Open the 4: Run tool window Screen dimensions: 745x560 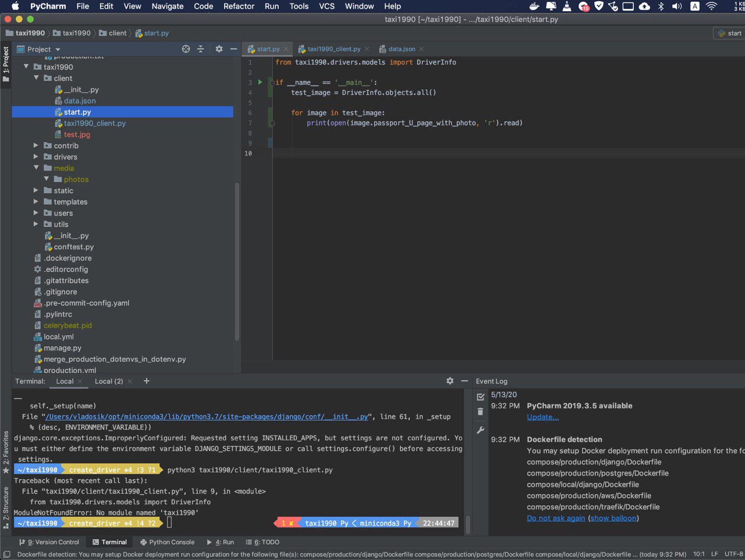220,542
